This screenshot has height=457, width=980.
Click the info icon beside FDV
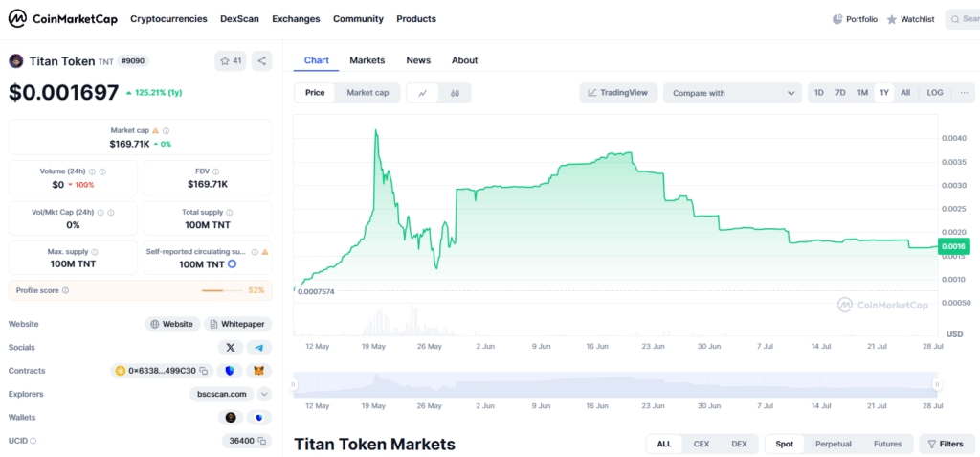tap(215, 171)
